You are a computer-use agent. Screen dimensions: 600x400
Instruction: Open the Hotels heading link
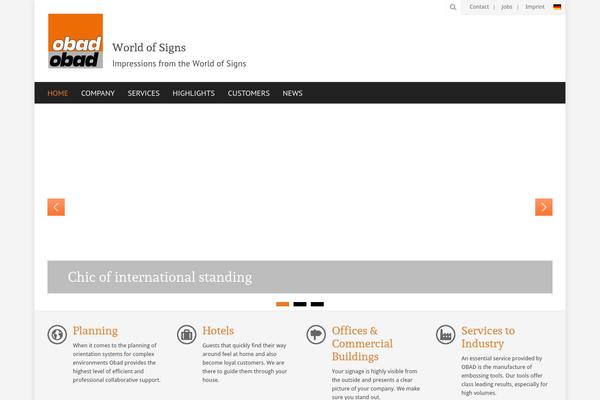(x=218, y=331)
